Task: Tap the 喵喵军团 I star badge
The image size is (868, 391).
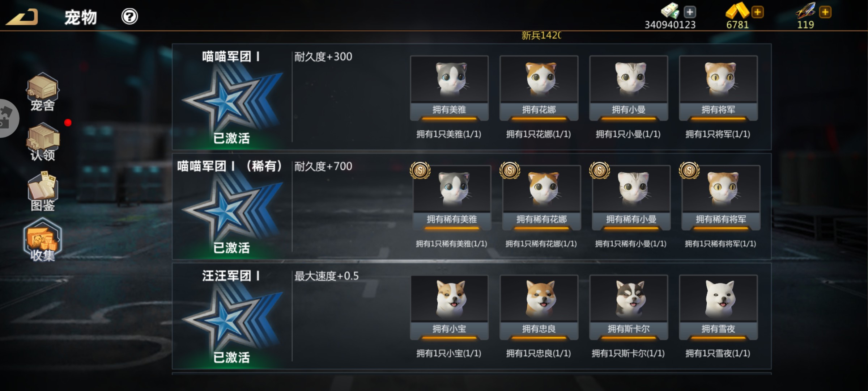Action: coord(232,98)
